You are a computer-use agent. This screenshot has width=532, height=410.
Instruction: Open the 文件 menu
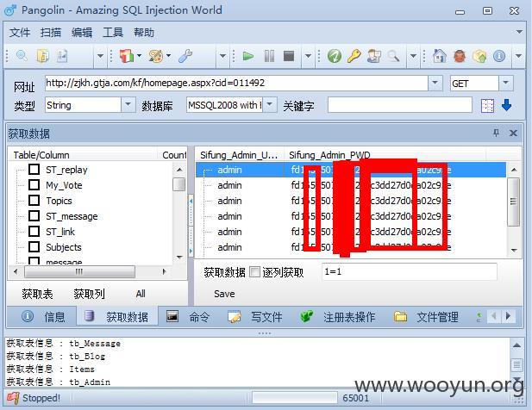(x=20, y=33)
